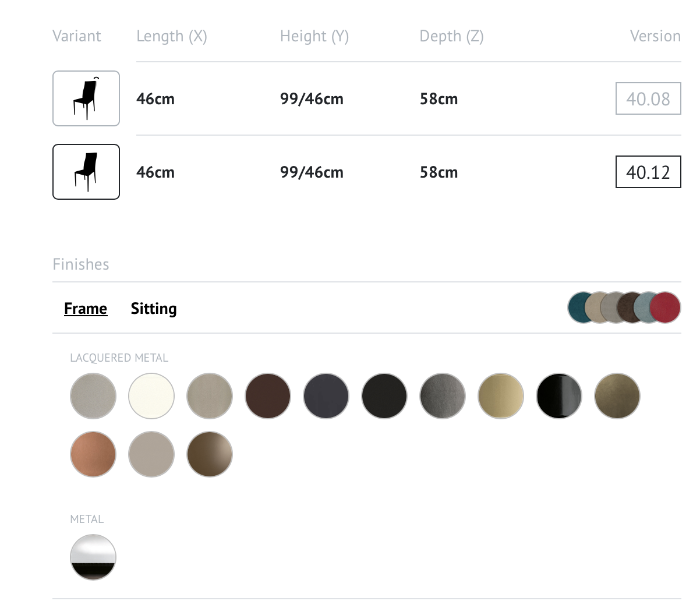700x615 pixels.
Task: Pick the chrome metal finish swatch
Action: pos(93,557)
